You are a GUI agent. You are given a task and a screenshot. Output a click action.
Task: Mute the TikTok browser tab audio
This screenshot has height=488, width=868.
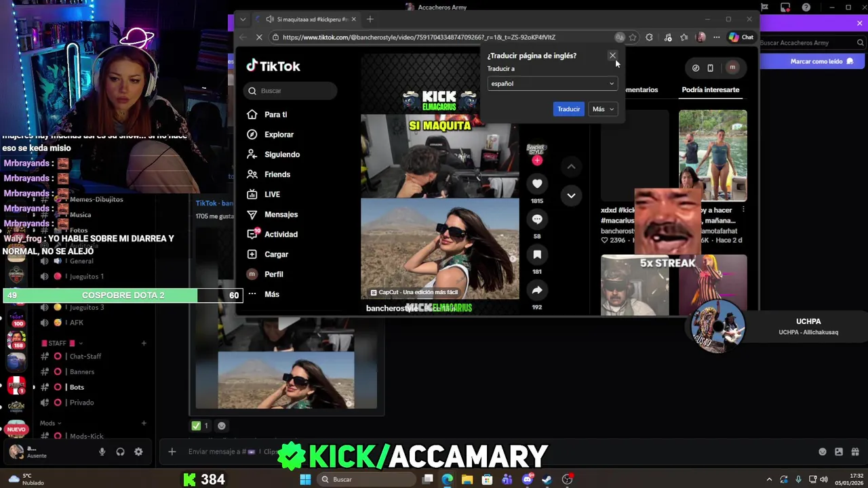point(270,19)
